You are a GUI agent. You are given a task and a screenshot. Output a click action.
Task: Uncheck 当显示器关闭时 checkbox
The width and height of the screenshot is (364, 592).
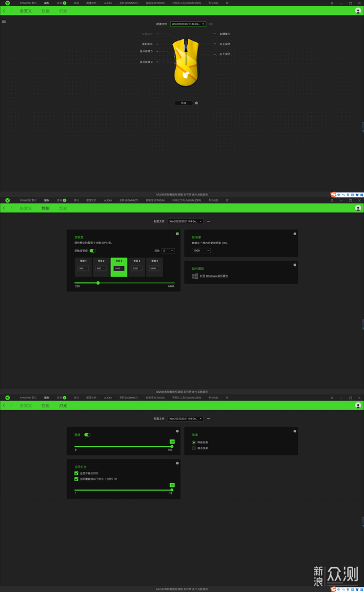click(x=76, y=473)
